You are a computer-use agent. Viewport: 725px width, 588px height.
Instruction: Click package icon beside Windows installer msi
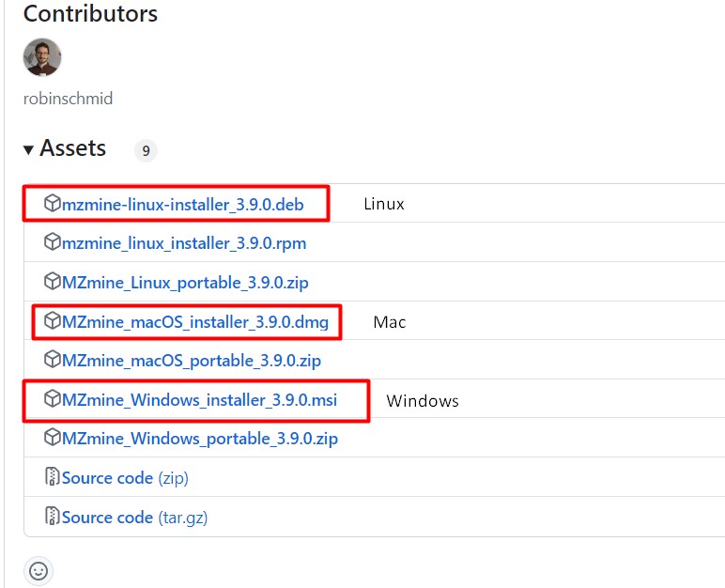pos(53,399)
